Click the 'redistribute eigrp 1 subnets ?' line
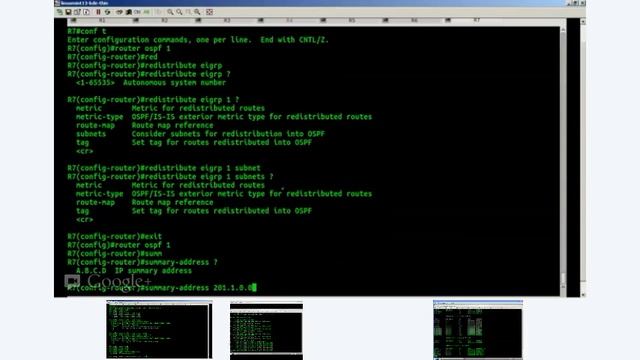The image size is (640, 360). pos(170,177)
